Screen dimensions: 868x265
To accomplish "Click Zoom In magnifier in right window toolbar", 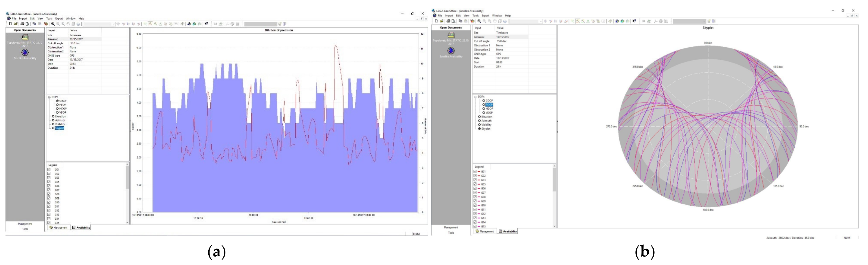I will pos(479,21).
